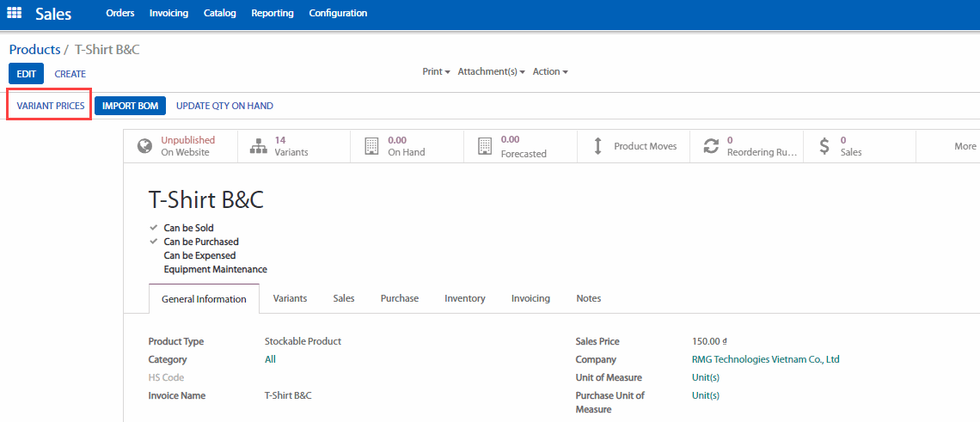
Task: Switch to the Inventory tab
Action: [464, 298]
